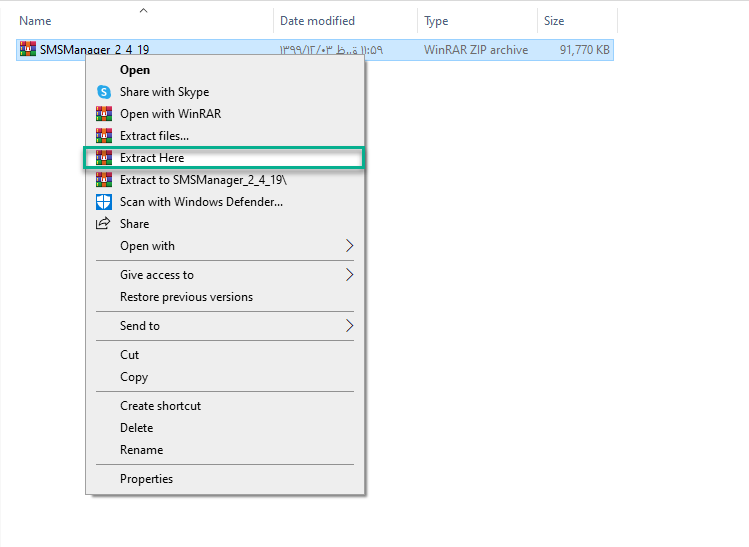Click WinRAR icon beside Open with WinRAR
Screen dimensions: 749x547
coord(104,114)
